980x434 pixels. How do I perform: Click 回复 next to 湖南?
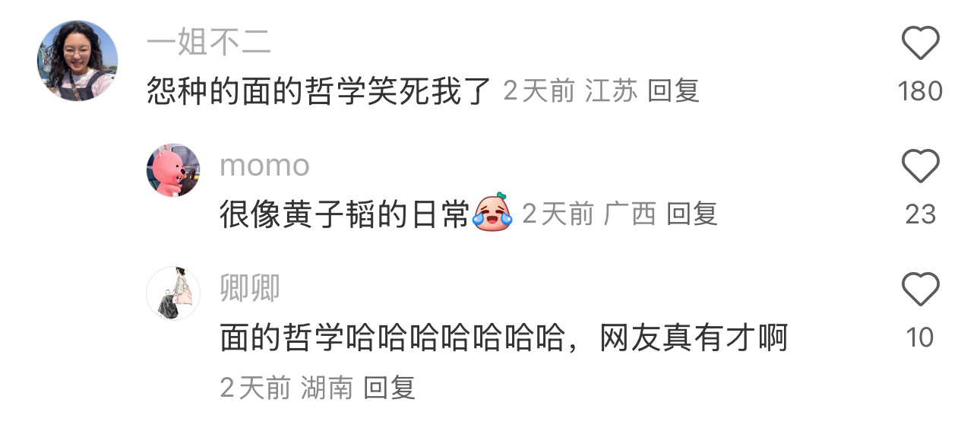point(390,388)
